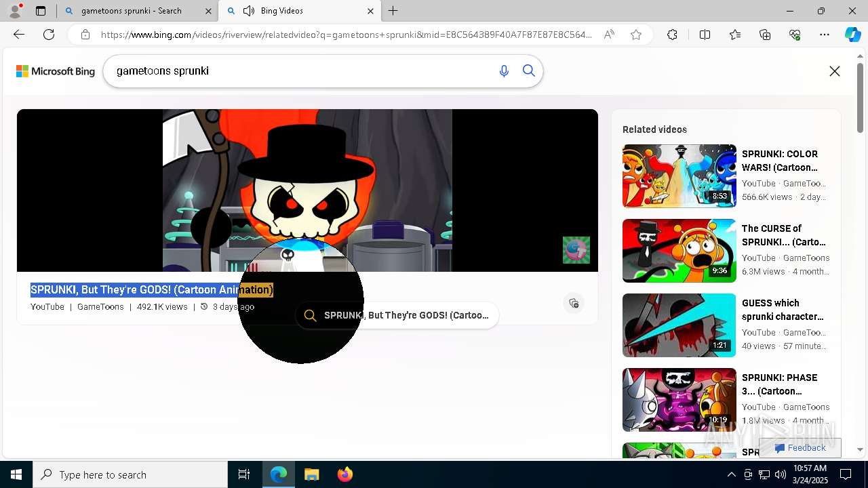Close the gametoons sprunki Search tab
The width and height of the screenshot is (868, 488).
207,11
